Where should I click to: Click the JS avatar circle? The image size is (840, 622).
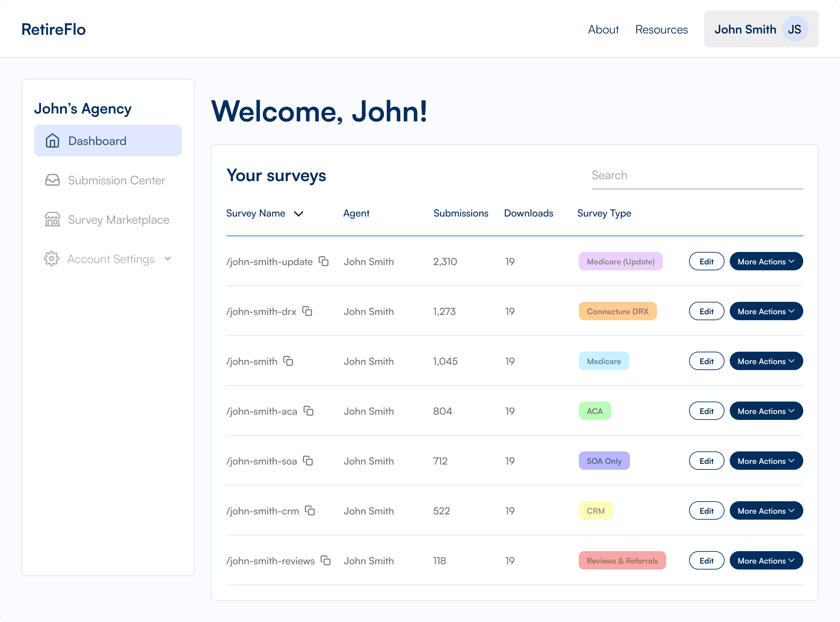point(795,29)
